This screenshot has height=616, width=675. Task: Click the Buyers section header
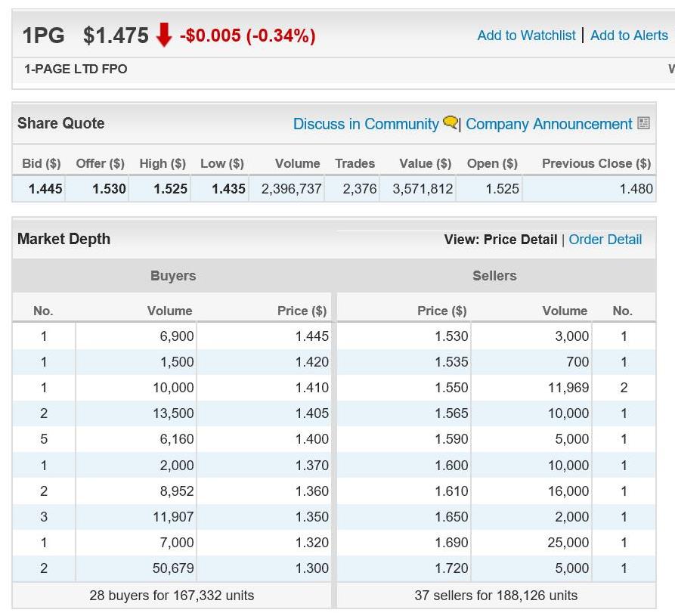pos(173,276)
